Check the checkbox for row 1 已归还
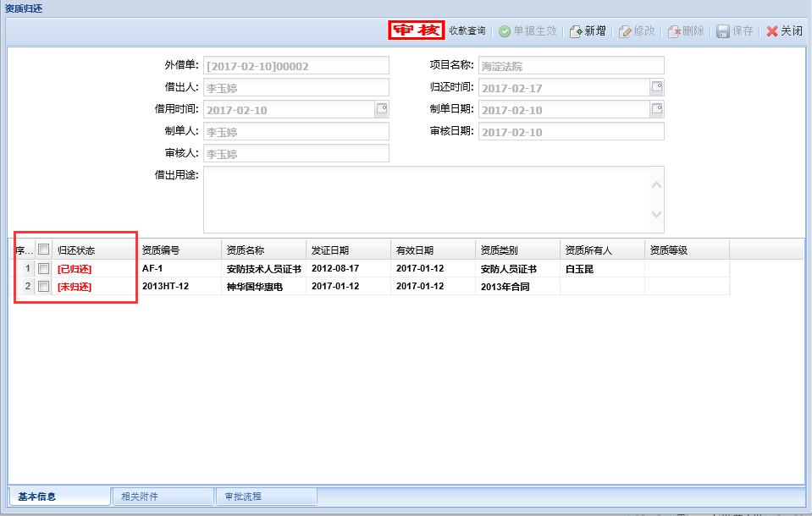 (44, 268)
